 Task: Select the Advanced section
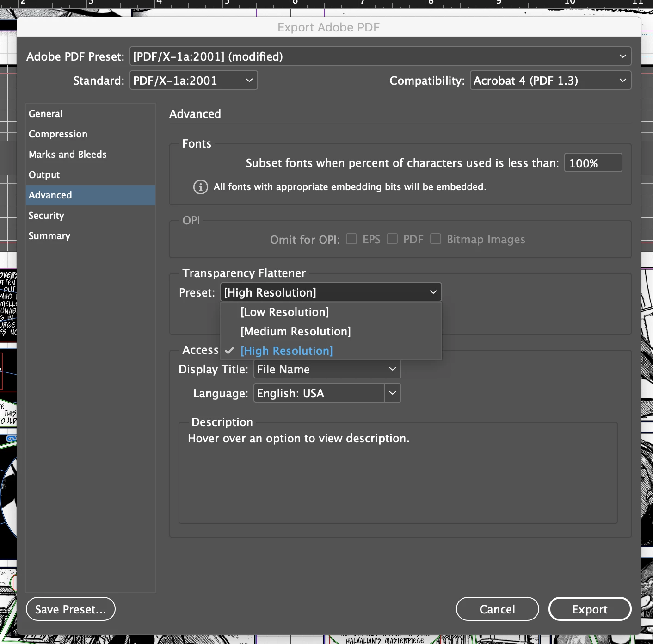point(91,195)
